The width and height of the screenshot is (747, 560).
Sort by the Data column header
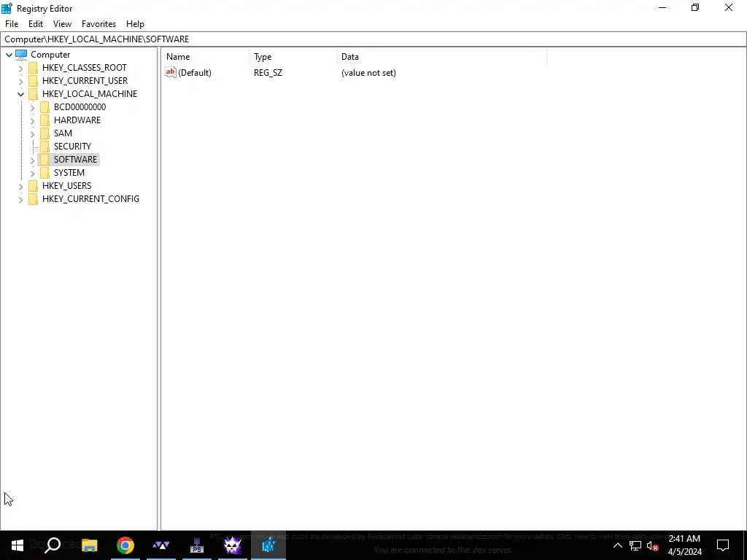click(441, 57)
